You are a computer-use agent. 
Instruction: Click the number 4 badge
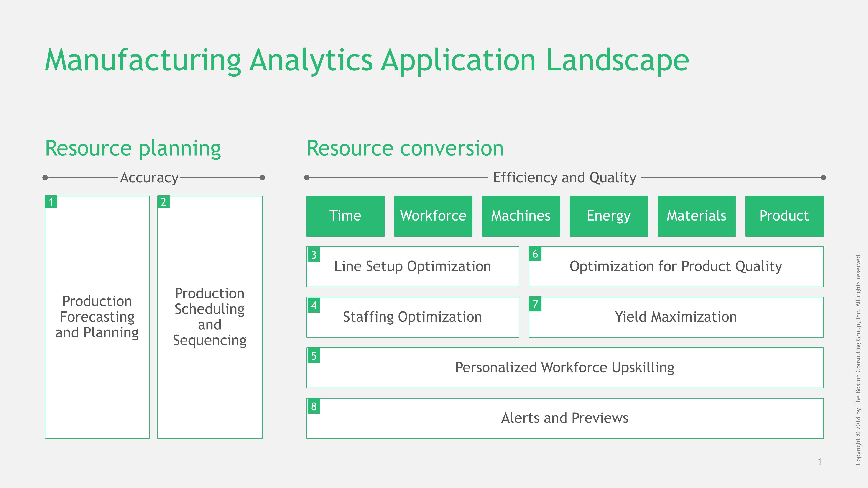tap(314, 305)
